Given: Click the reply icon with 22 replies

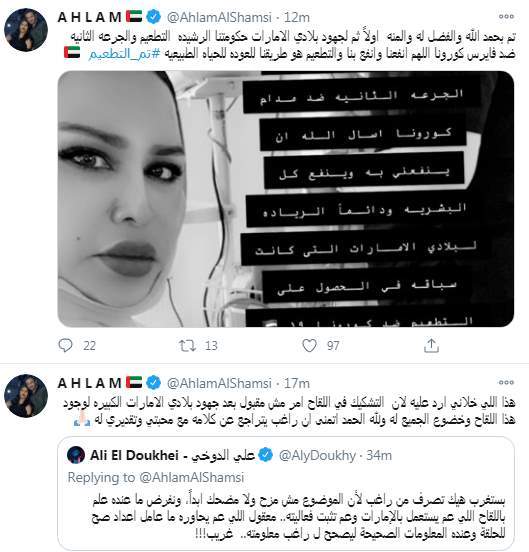Looking at the screenshot, I should click(x=65, y=345).
